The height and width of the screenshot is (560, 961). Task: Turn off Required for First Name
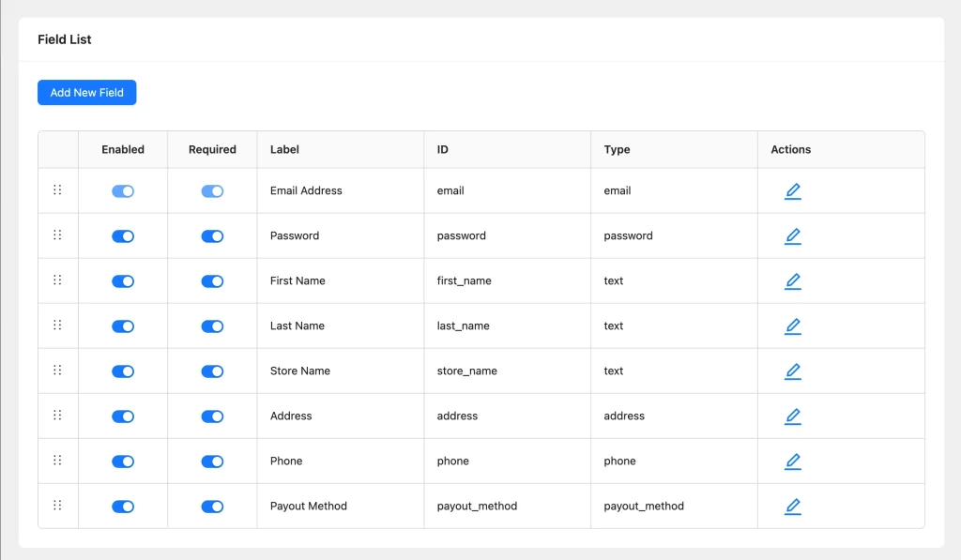click(212, 281)
